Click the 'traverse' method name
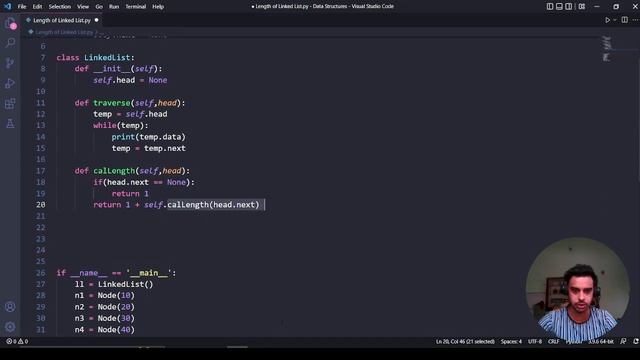Screen dimensions: 640x360 click(x=111, y=103)
